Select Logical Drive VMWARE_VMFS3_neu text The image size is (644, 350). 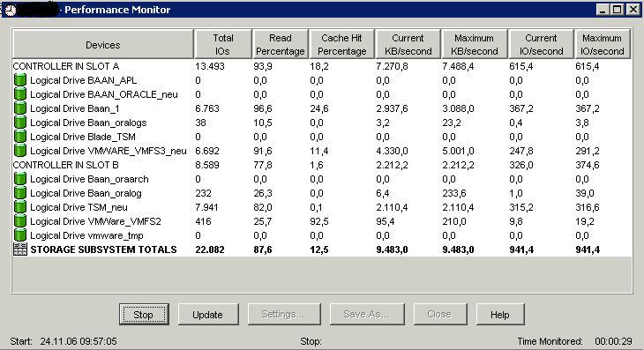click(x=109, y=151)
